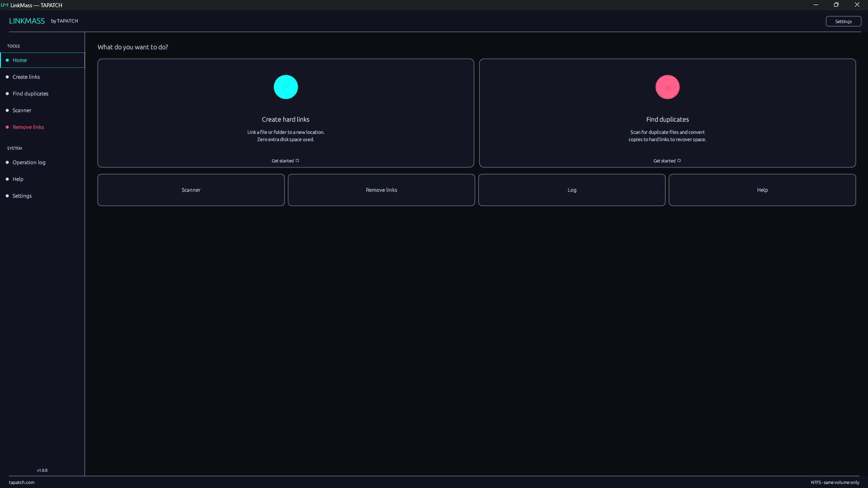Open Operation log in sidebar
This screenshot has height=488, width=868.
[43, 162]
